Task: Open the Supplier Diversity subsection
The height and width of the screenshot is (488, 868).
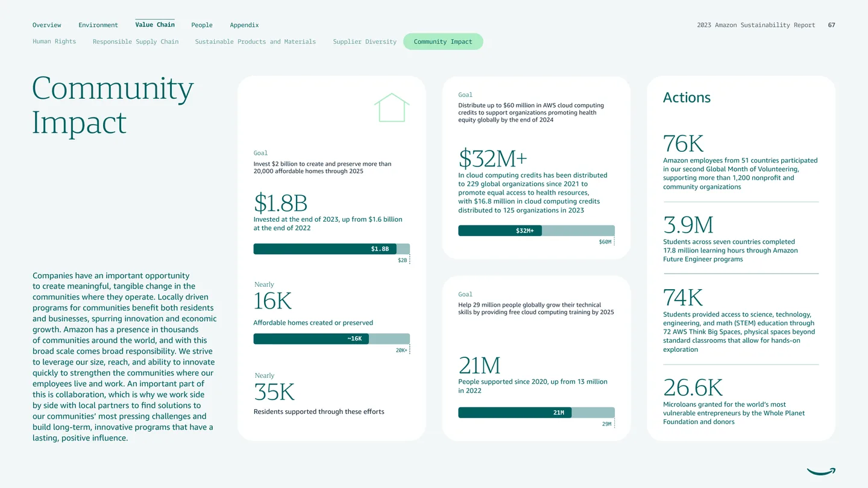Action: pyautogui.click(x=365, y=42)
